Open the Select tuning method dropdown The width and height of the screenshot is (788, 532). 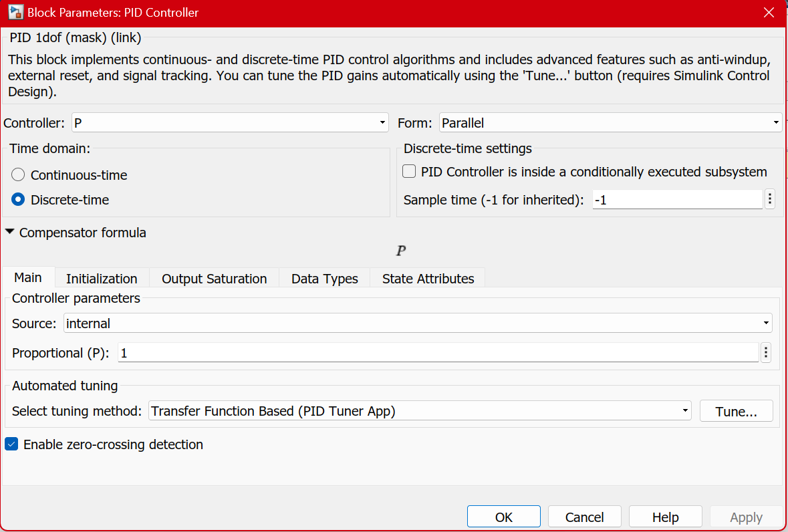click(420, 411)
